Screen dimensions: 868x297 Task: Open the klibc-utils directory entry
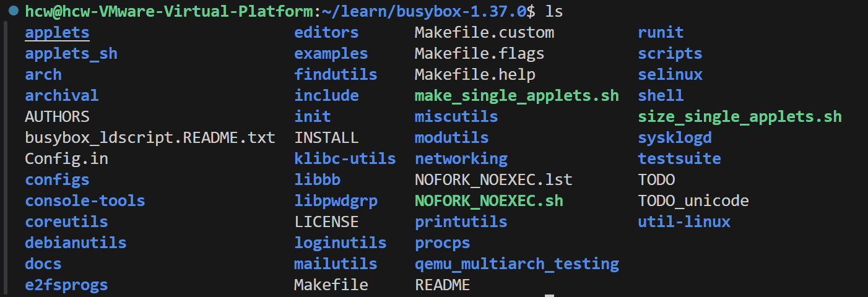click(x=345, y=159)
